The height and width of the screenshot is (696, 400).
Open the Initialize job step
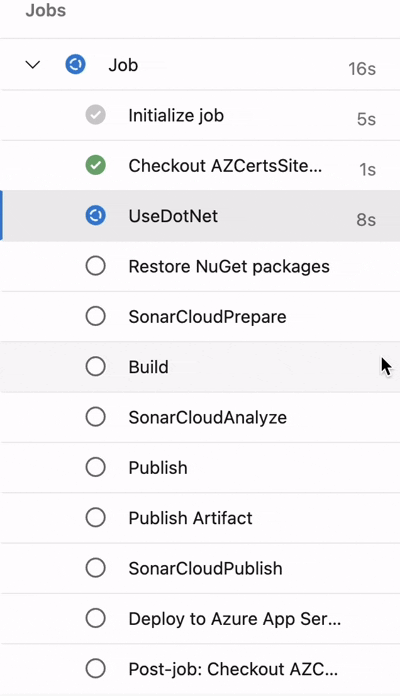[200, 115]
